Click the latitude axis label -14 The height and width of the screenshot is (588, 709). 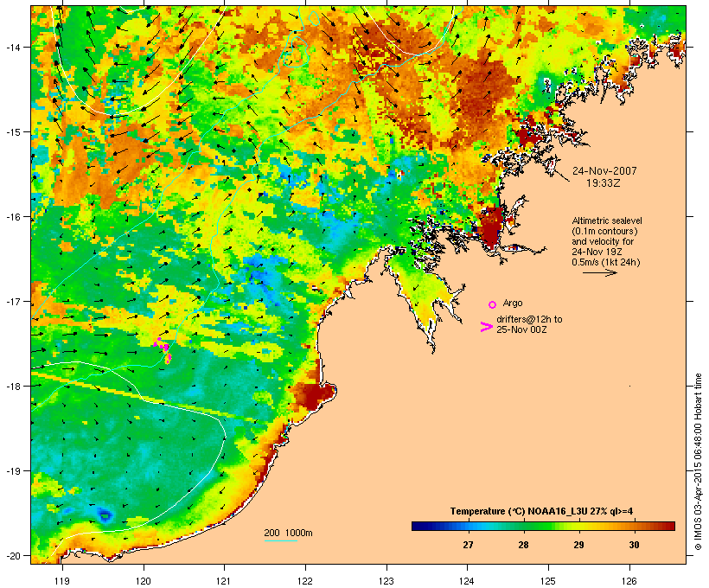point(12,47)
